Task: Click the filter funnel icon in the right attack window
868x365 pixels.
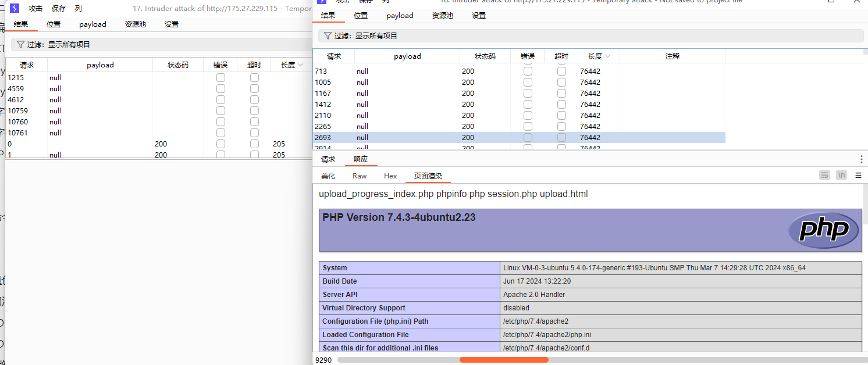Action: [x=328, y=35]
